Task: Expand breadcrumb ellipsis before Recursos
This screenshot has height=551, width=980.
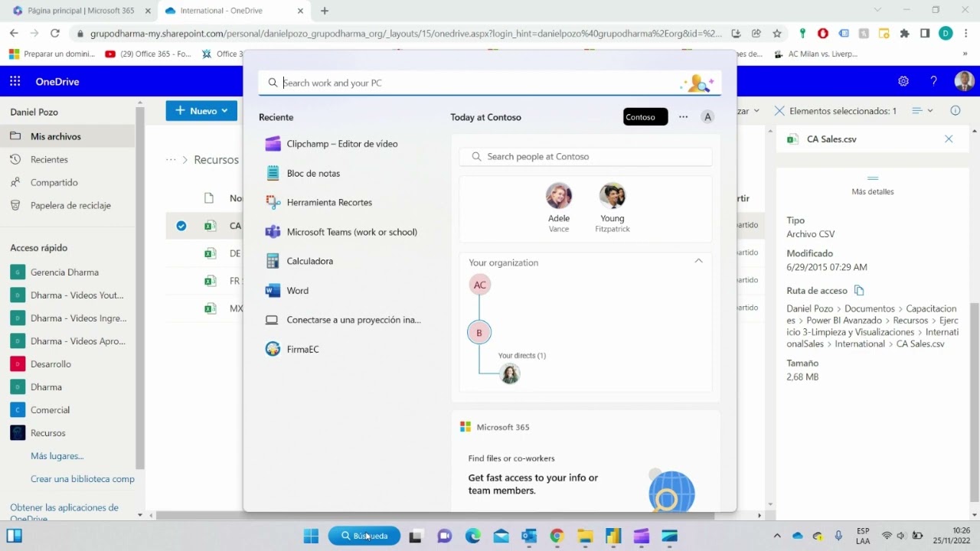Action: [171, 159]
